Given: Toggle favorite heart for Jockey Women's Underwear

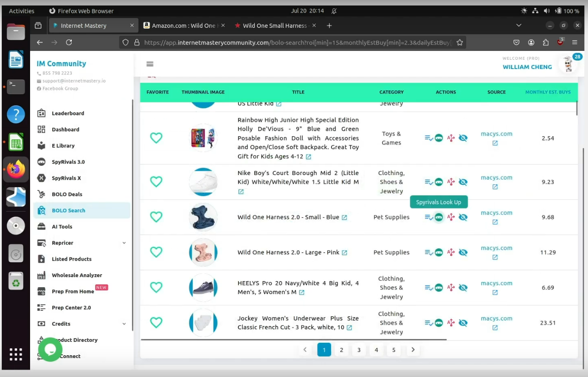Looking at the screenshot, I should [156, 322].
